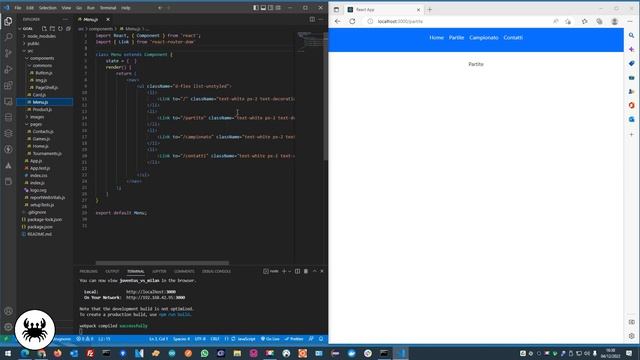
Task: Switch to the Output panel tab
Action: (112, 271)
